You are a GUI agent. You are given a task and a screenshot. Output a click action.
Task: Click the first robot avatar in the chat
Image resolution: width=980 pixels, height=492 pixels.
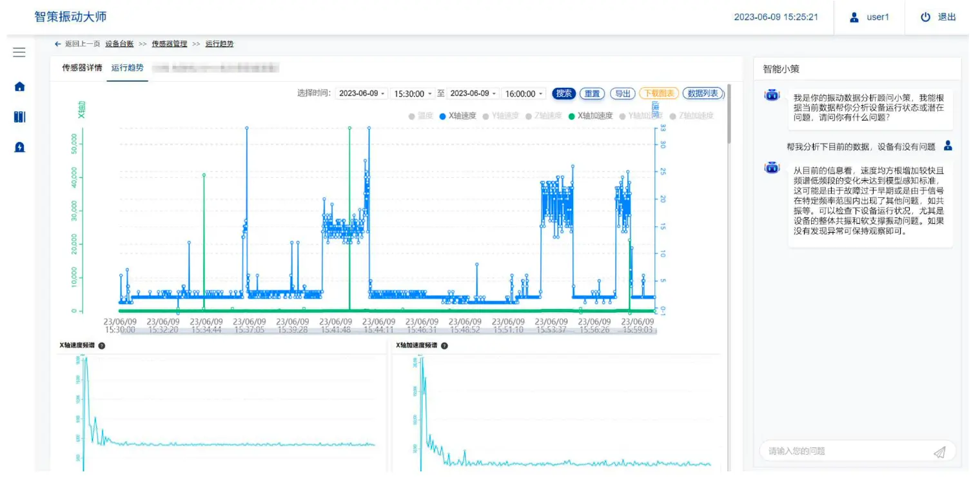click(x=772, y=95)
